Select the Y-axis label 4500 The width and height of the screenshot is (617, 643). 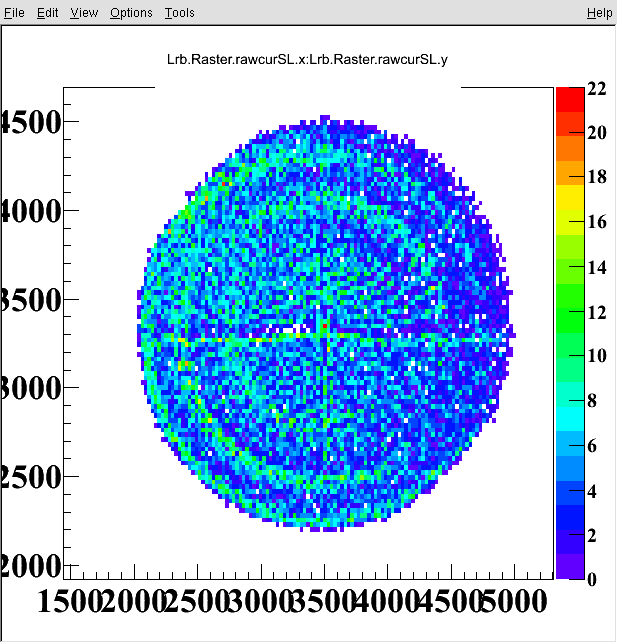pyautogui.click(x=31, y=122)
